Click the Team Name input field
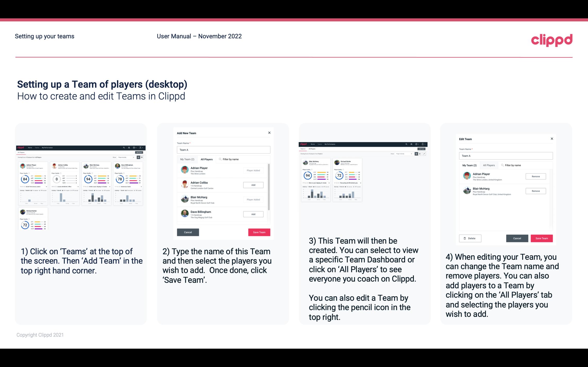 pyautogui.click(x=223, y=150)
